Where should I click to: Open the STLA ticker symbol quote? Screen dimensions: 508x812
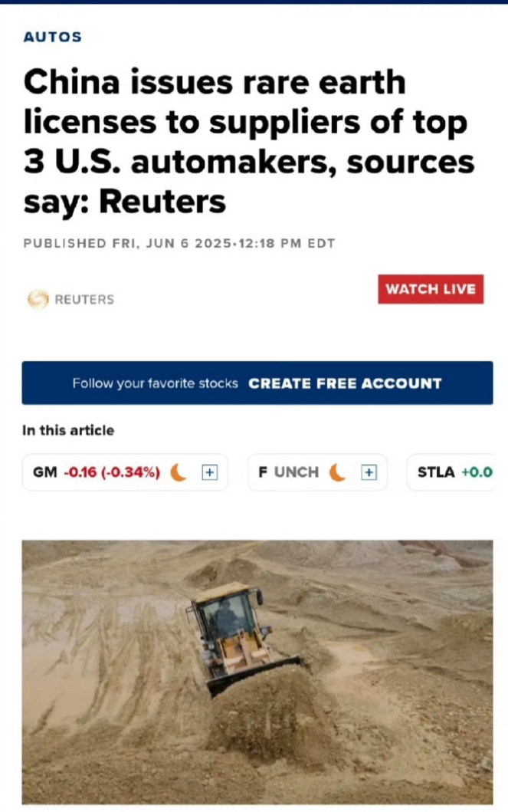click(436, 472)
